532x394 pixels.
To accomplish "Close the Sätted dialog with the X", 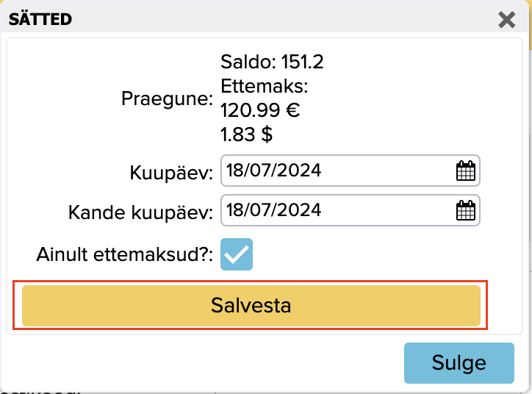I will (x=506, y=20).
